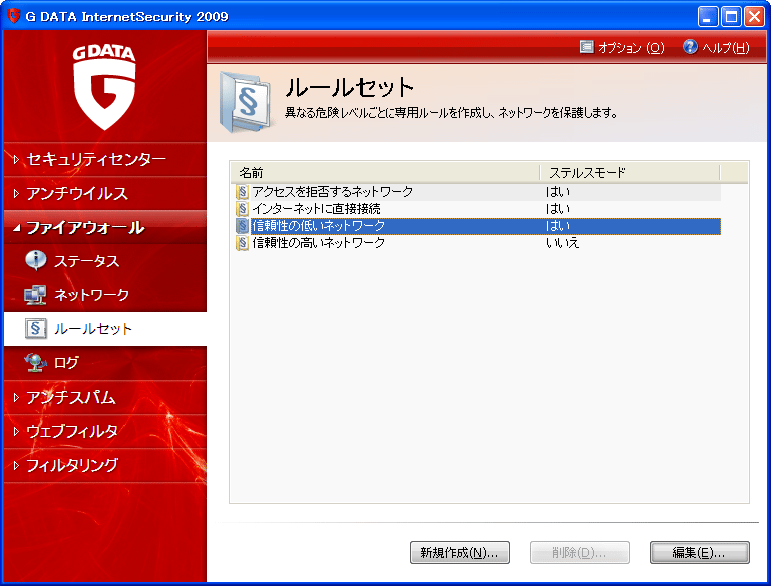Minimize the G DATA window
771x586 pixels.
(708, 17)
